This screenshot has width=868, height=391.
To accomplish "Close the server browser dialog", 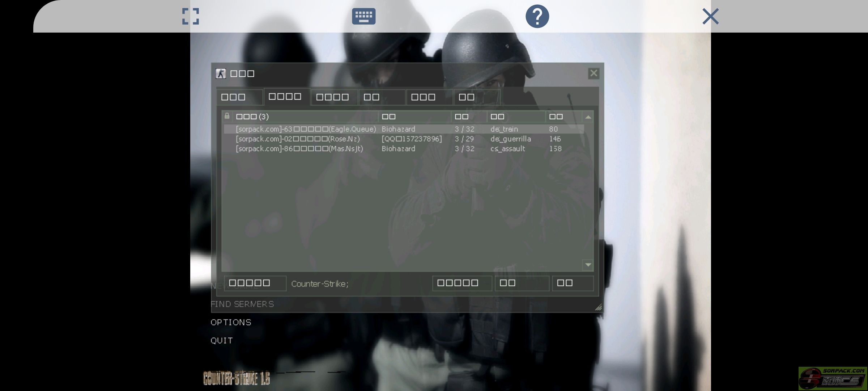I will pos(593,73).
